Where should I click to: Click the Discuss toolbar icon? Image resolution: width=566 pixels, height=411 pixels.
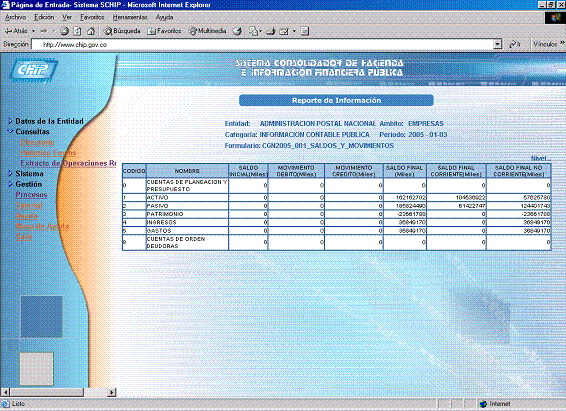(305, 31)
